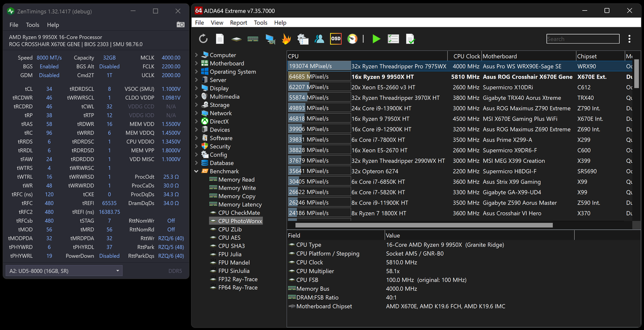The width and height of the screenshot is (644, 330).
Task: Open ZenTimings memory slot dropdown A2: UD5-8000
Action: click(64, 271)
